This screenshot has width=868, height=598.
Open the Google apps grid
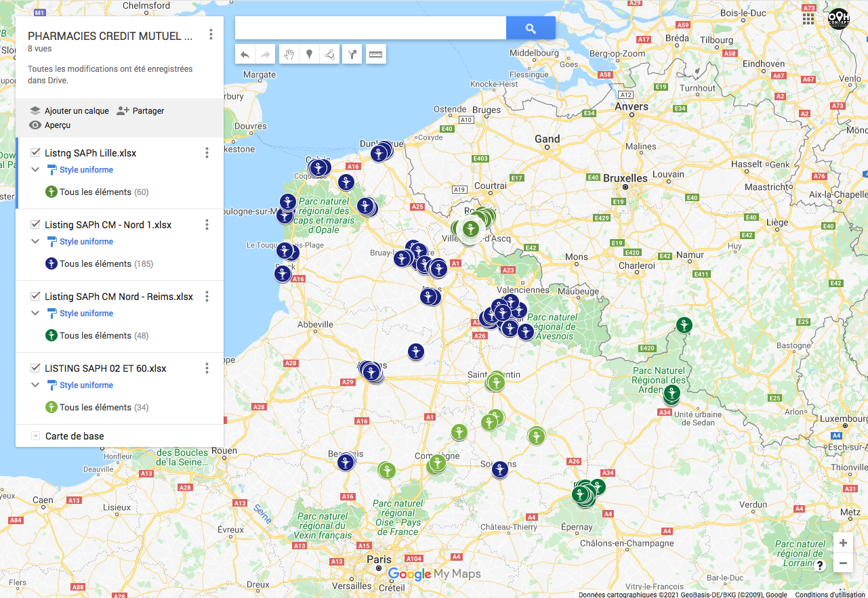click(808, 18)
